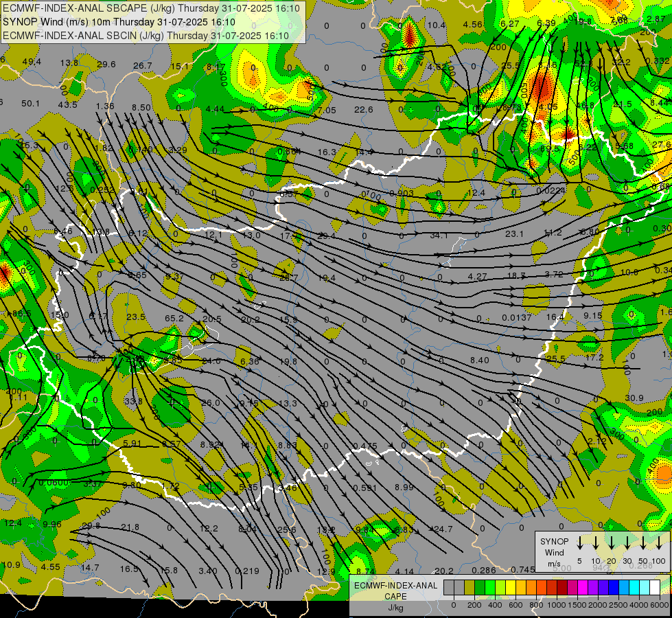Click the map value 29.6
Viewport: 672px width, 618px height.
(106, 64)
